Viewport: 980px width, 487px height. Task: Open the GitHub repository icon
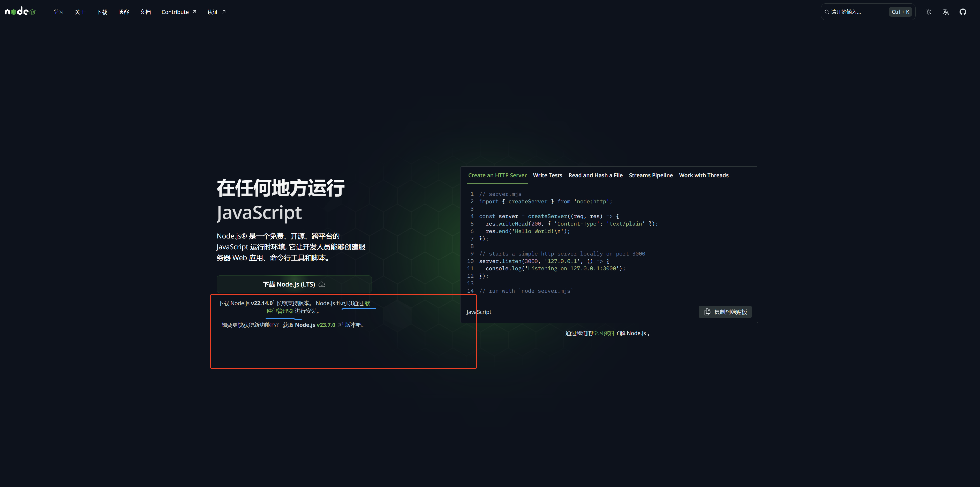pos(963,12)
